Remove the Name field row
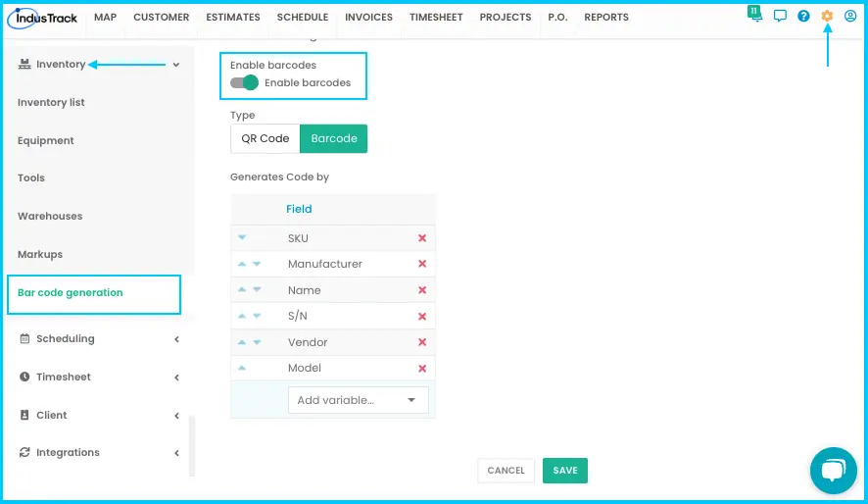This screenshot has height=504, width=868. tap(422, 290)
